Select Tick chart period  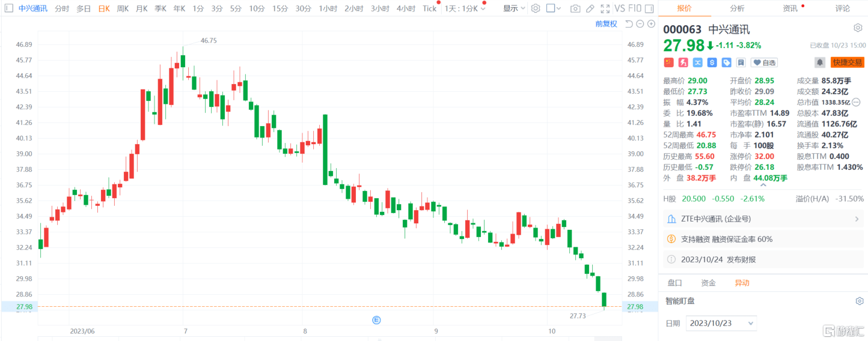pyautogui.click(x=429, y=9)
